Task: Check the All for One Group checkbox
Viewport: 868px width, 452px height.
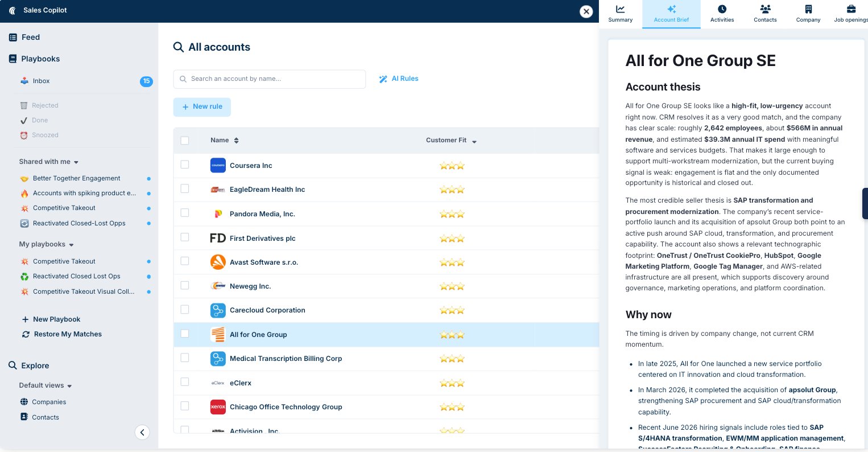Action: click(185, 334)
